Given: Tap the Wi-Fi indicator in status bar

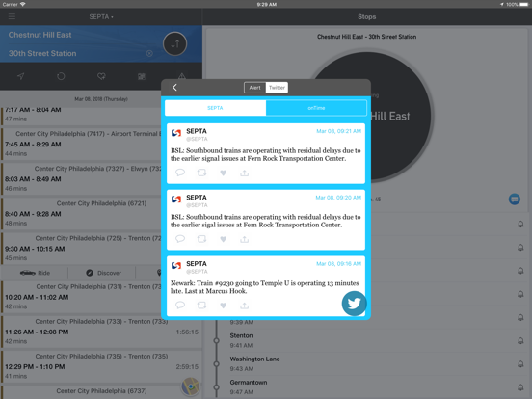Looking at the screenshot, I should (x=23, y=5).
